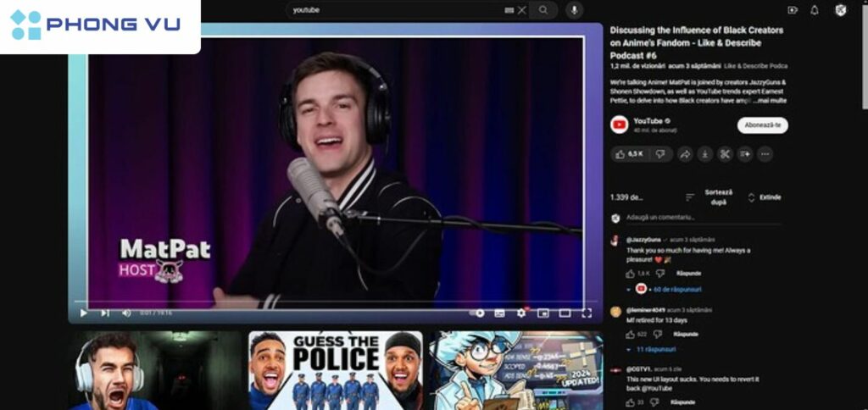The height and width of the screenshot is (410, 868).
Task: Dislike the @JazzyGuns comment
Action: coord(659,274)
